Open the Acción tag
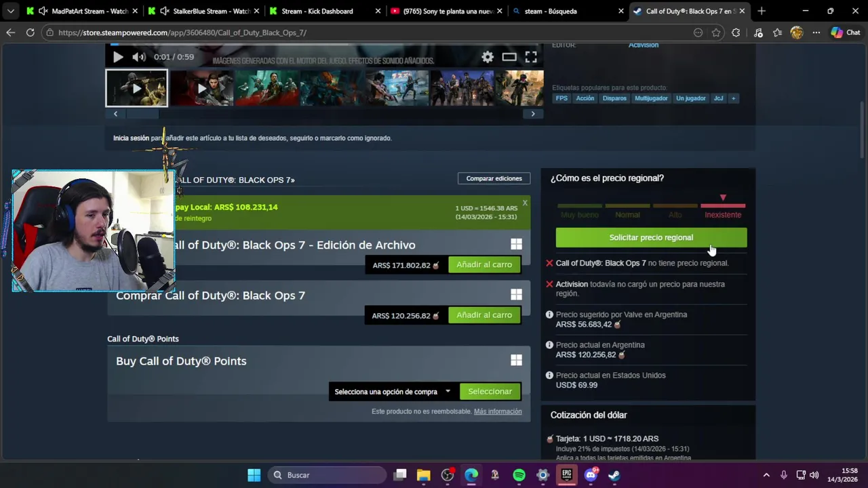Screen dimensions: 868x488 pos(585,98)
